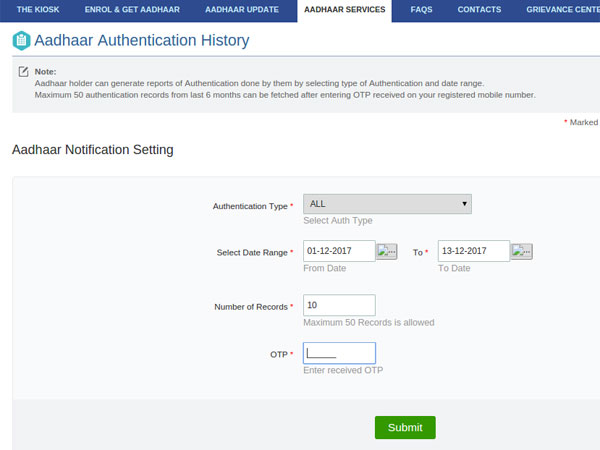Click the Aadhaar Authentication History heading
600x450 pixels.
pos(141,41)
